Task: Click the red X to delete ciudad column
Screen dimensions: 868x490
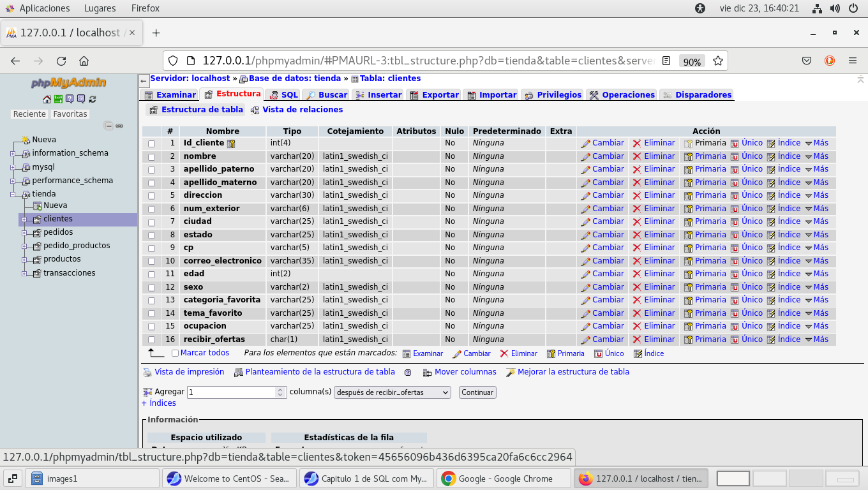Action: pyautogui.click(x=637, y=222)
